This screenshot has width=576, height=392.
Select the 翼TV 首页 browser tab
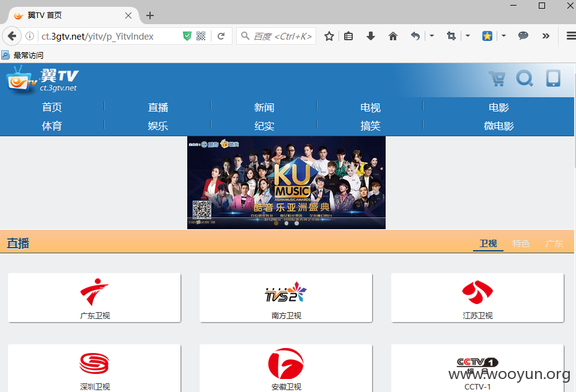point(73,15)
